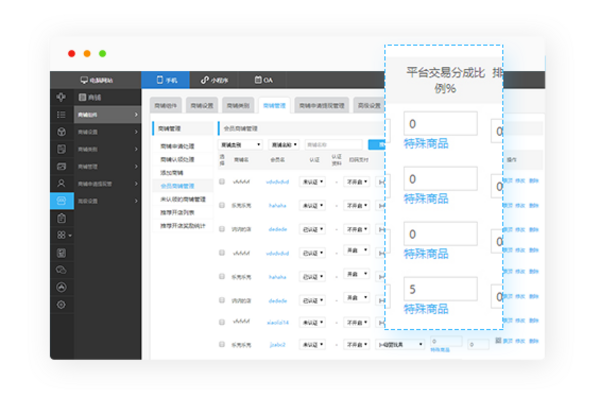Tick the checkbox in the jzabc2 row
The width and height of the screenshot is (600, 398).
click(x=222, y=344)
